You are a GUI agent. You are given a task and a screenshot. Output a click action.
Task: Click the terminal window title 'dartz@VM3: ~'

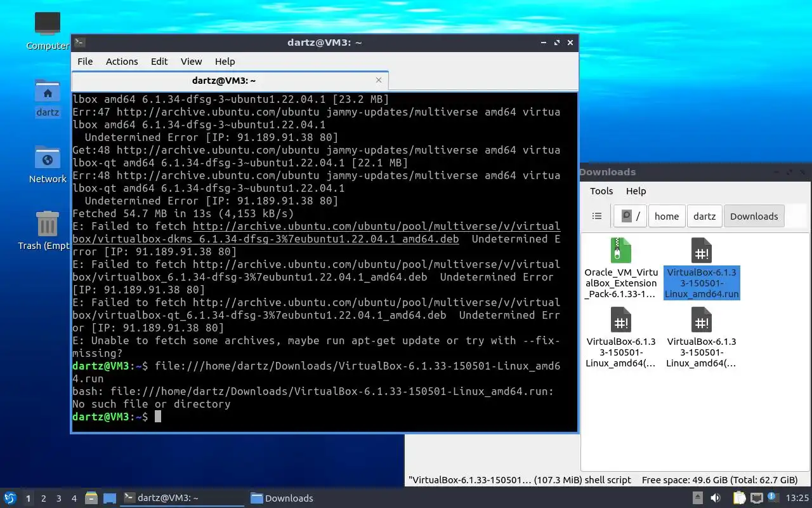(324, 43)
